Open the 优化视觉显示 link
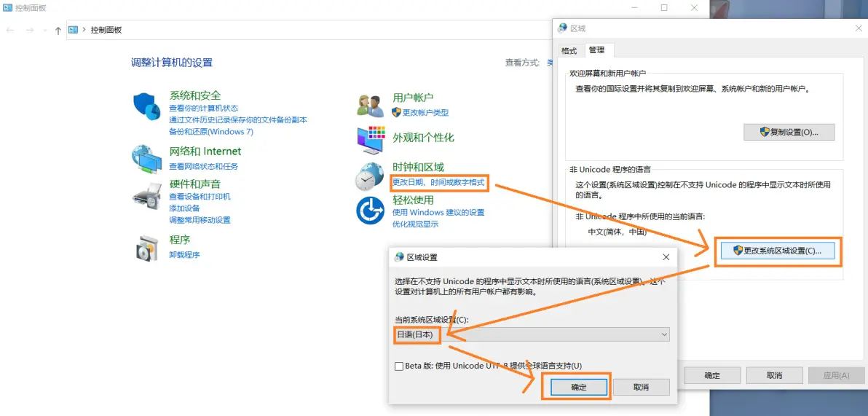The height and width of the screenshot is (416, 868). point(415,224)
